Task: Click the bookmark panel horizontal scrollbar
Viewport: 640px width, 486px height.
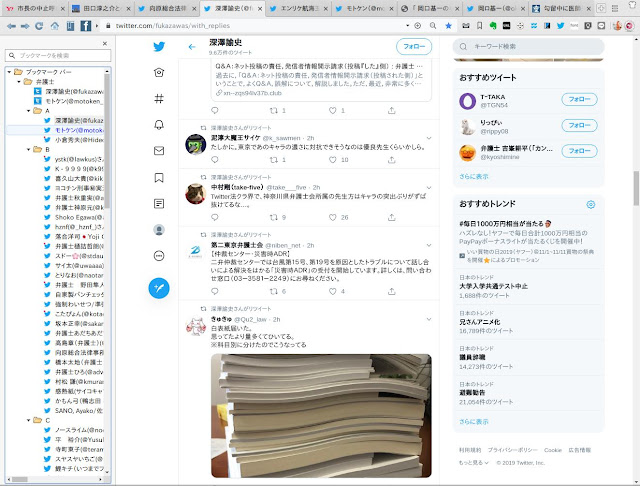Action: (x=20, y=479)
